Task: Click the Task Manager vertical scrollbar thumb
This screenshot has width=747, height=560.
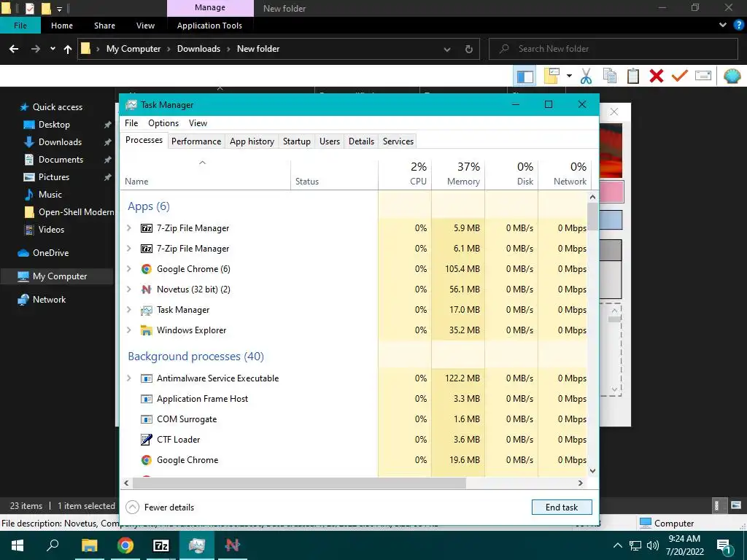Action: pyautogui.click(x=592, y=217)
